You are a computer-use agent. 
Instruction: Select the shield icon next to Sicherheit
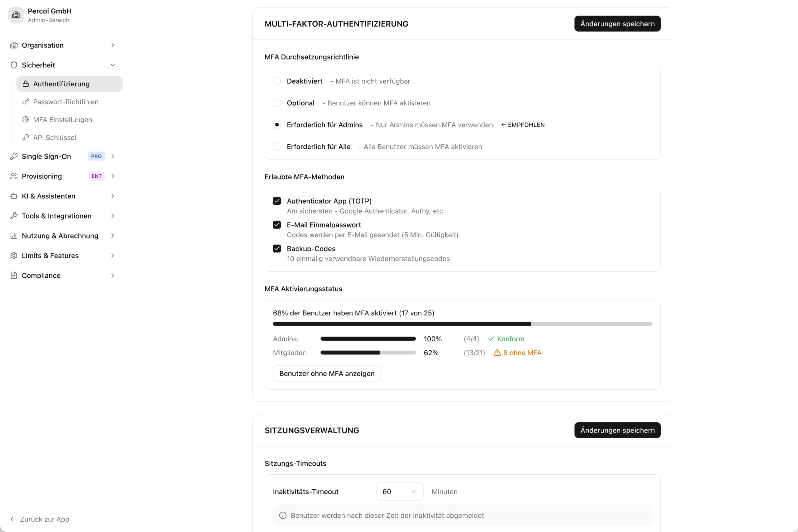tap(14, 65)
